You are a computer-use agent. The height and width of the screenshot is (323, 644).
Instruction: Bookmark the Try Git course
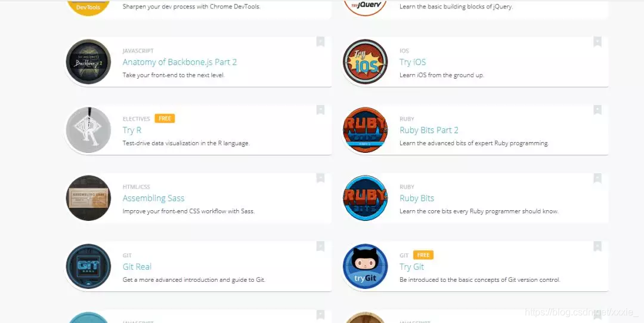597,246
